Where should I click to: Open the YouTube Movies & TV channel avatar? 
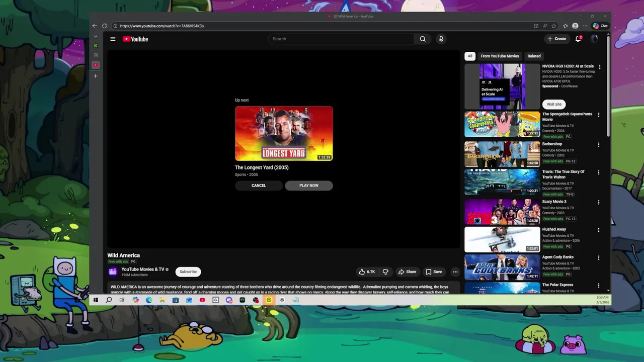(x=113, y=271)
